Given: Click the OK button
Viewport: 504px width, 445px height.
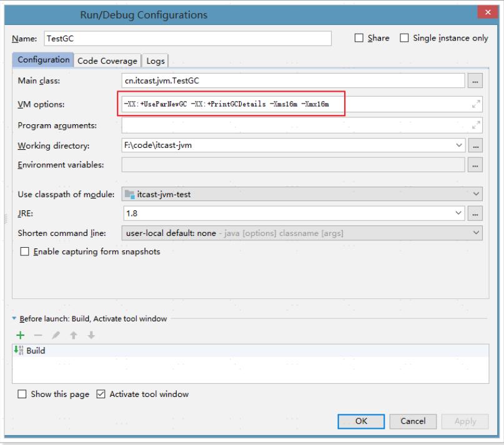Looking at the screenshot, I should pos(361,421).
